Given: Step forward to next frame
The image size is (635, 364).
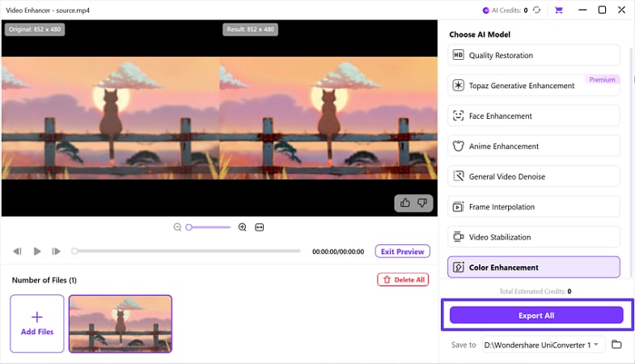Looking at the screenshot, I should (56, 252).
